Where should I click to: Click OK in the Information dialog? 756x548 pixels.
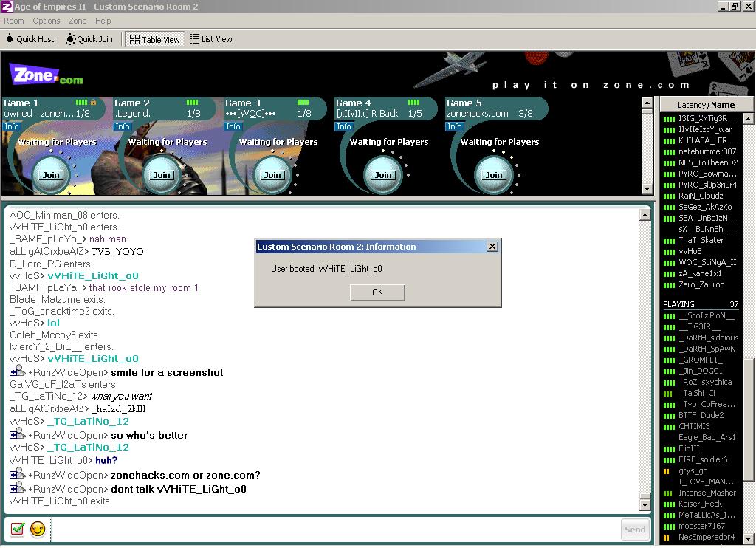[377, 292]
